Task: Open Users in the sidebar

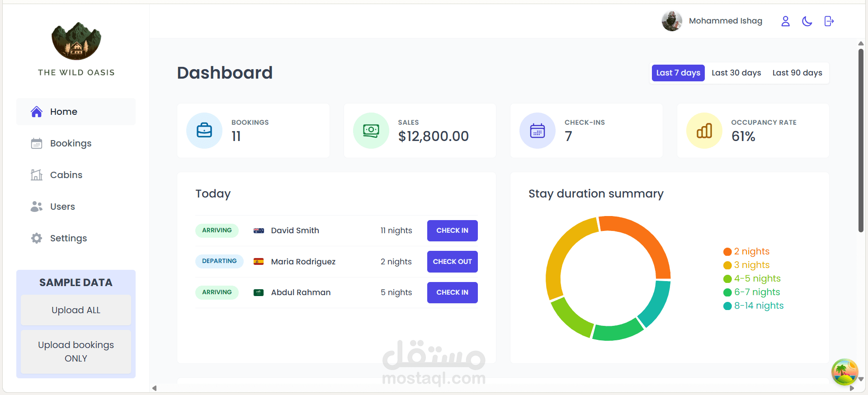Action: (76, 207)
